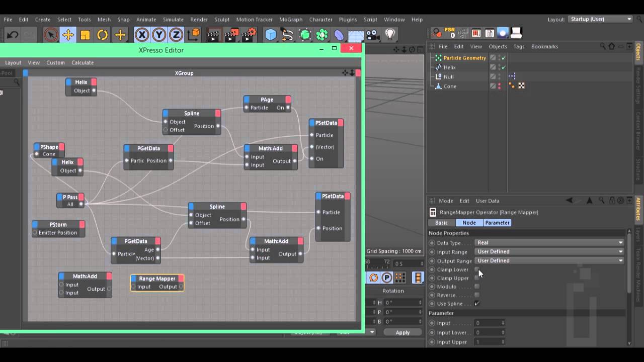
Task: Click the Input Lower value field
Action: pyautogui.click(x=489, y=332)
